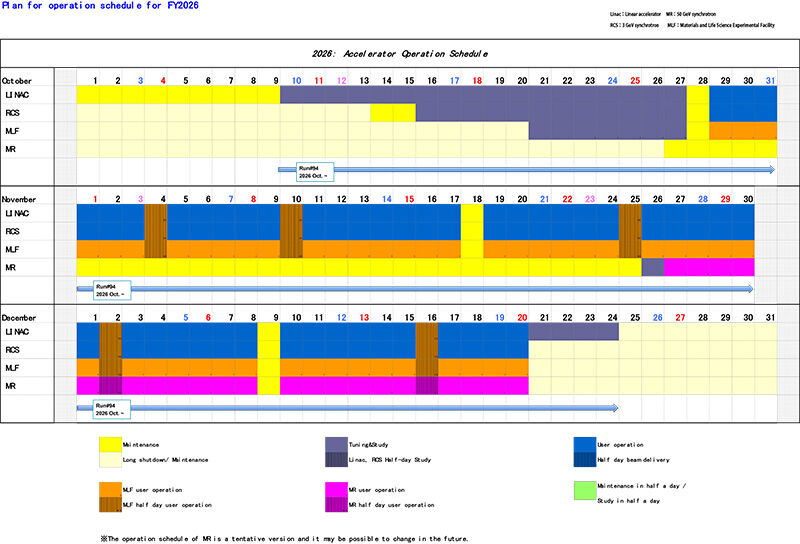The image size is (800, 544).
Task: Click the 'MR : 50 GeV synchrotron' note
Action: click(691, 14)
